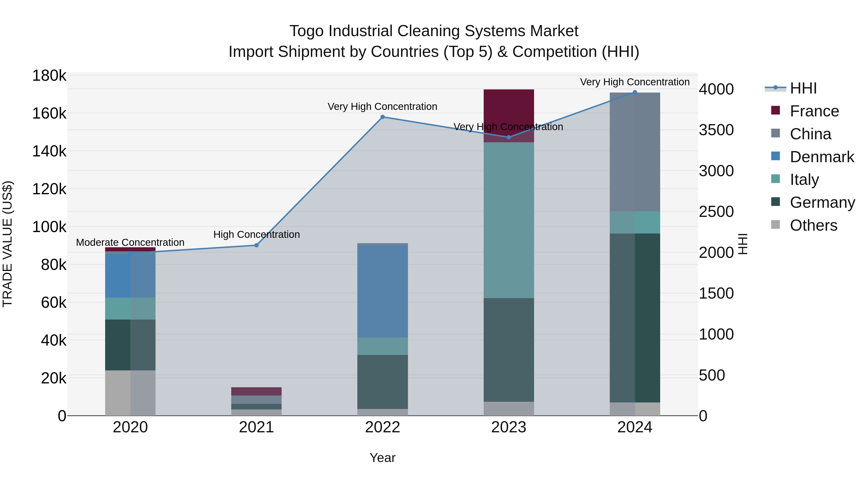The height and width of the screenshot is (488, 868).
Task: Click the Germany segment of 2022 bar
Action: coord(382,382)
